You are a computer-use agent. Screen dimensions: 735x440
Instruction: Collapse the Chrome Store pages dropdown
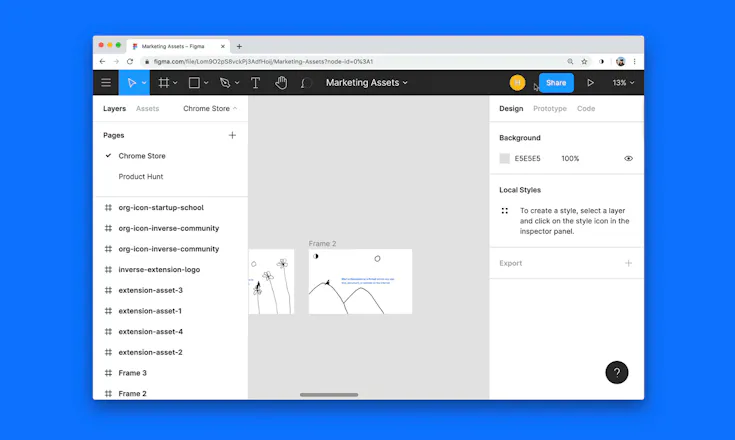210,108
